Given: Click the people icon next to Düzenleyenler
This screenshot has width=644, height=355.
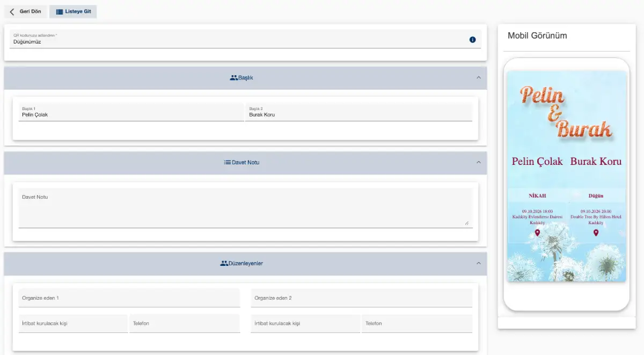Looking at the screenshot, I should pyautogui.click(x=224, y=264).
